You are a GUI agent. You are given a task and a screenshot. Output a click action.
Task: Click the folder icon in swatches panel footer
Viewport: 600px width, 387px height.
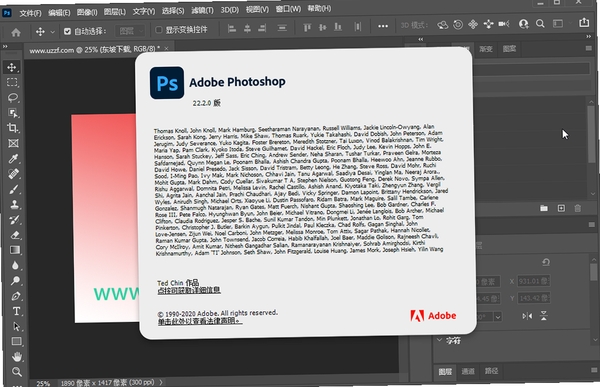(x=544, y=208)
